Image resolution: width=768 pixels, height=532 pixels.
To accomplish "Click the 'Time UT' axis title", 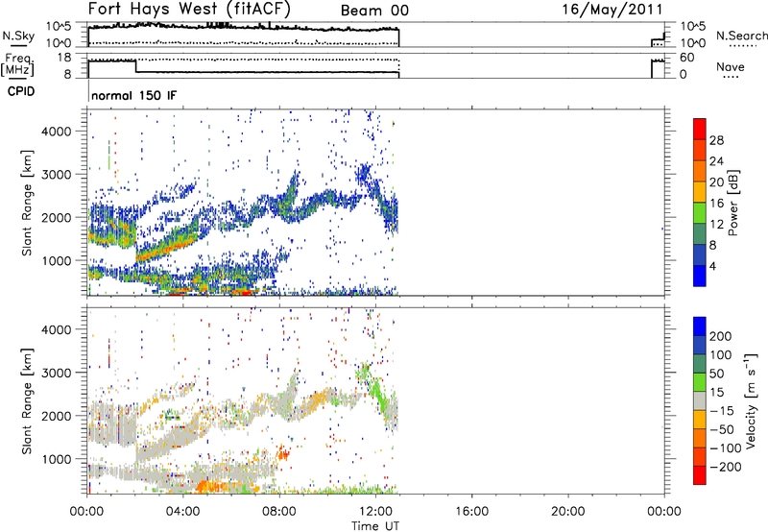I will [x=375, y=526].
